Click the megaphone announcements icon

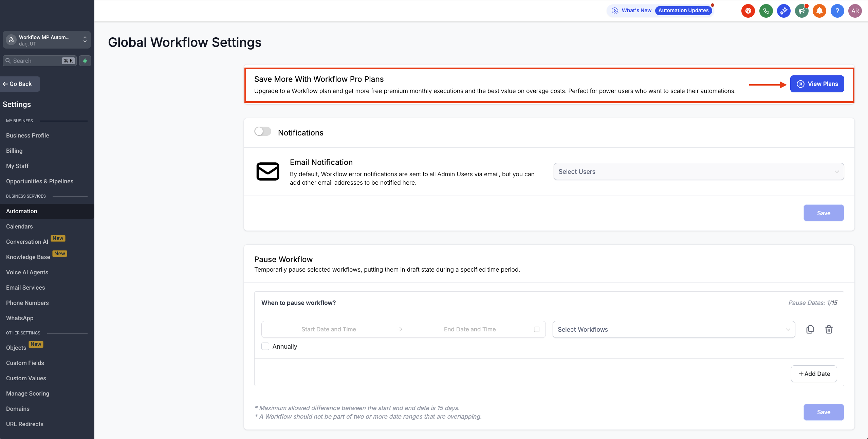point(801,11)
